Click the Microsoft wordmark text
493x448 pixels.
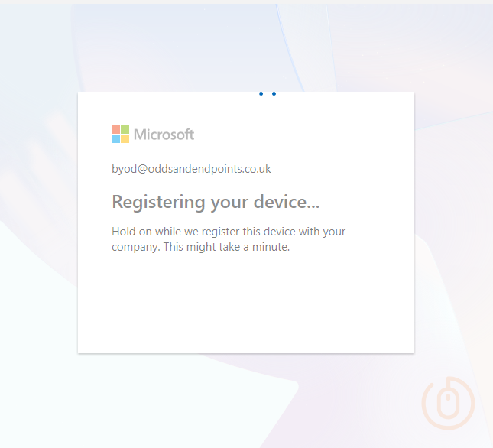[x=164, y=135]
